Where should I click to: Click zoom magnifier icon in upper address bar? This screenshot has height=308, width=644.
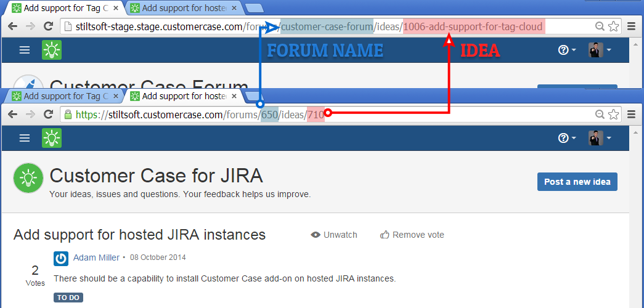[x=600, y=26]
